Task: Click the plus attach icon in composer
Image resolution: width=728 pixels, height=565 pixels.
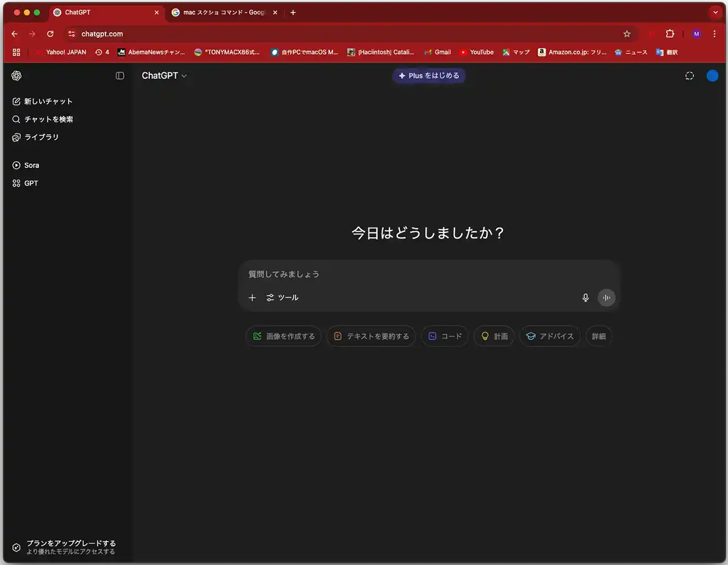Action: (252, 297)
